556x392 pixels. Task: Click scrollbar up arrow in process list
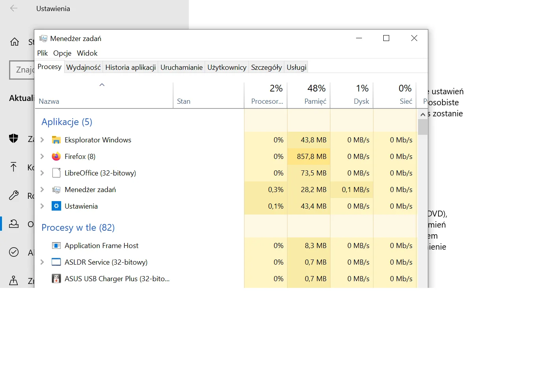[423, 114]
